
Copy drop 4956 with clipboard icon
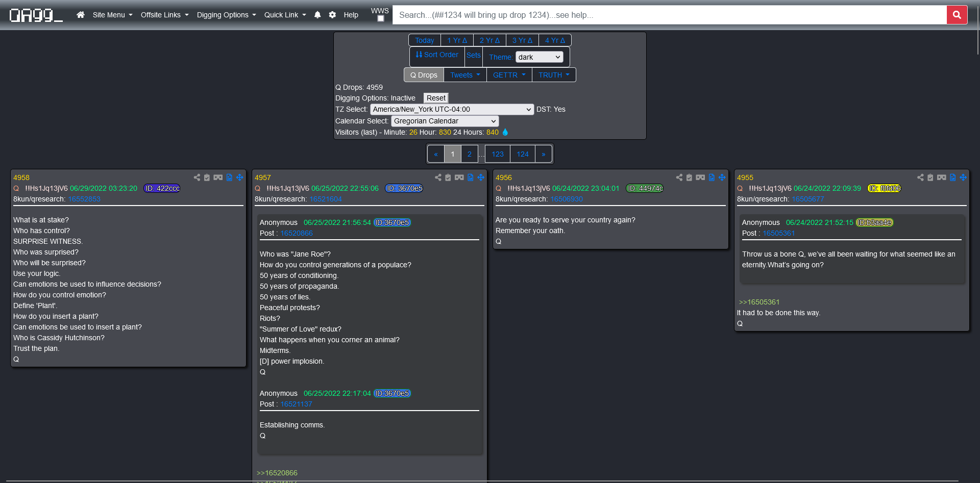coord(689,177)
